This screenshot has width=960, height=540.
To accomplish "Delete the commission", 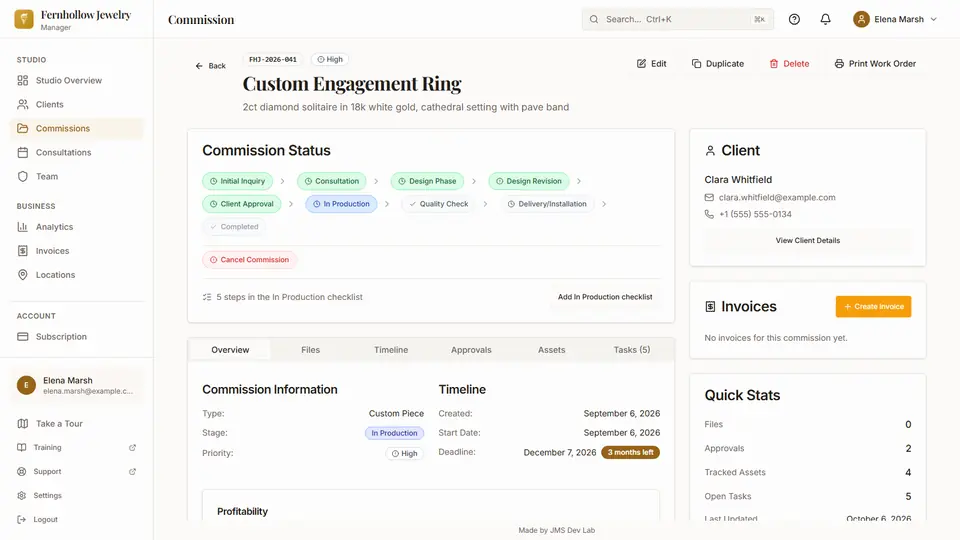I will click(789, 64).
